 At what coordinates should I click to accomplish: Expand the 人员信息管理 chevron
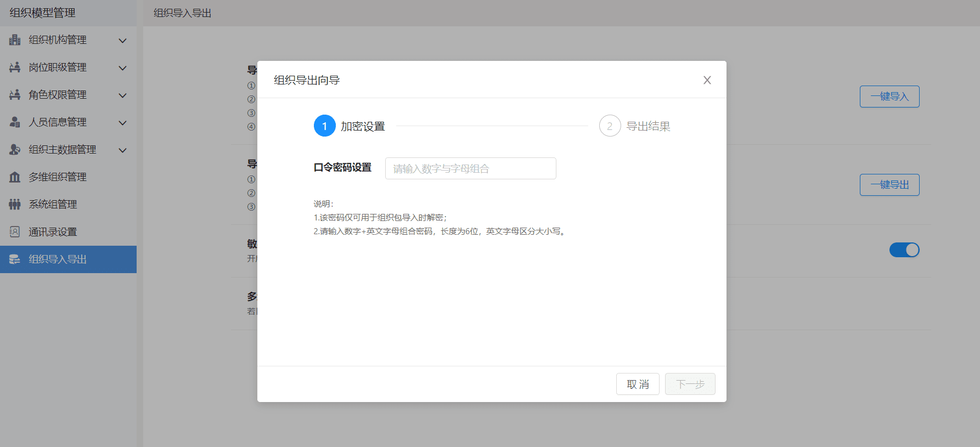tap(123, 123)
